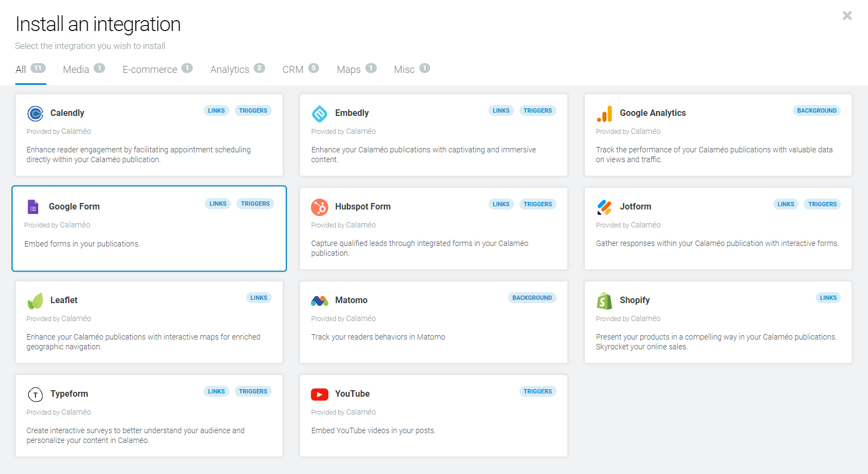Click 'Embed YouTube videos in your posts.'
868x474 pixels.
(x=374, y=430)
